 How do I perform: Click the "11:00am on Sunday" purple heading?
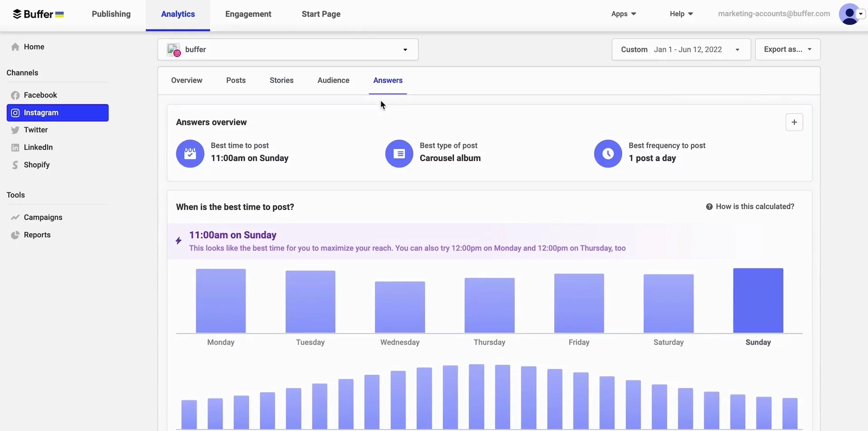point(233,235)
